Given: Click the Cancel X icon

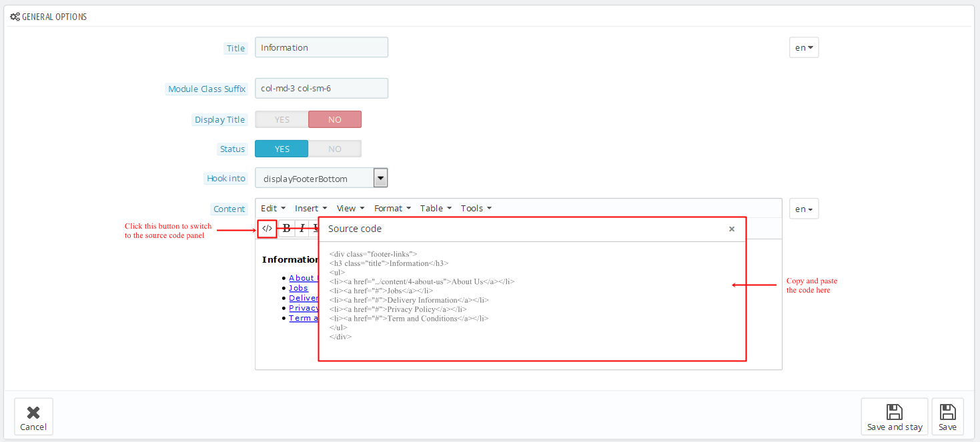Looking at the screenshot, I should (33, 412).
